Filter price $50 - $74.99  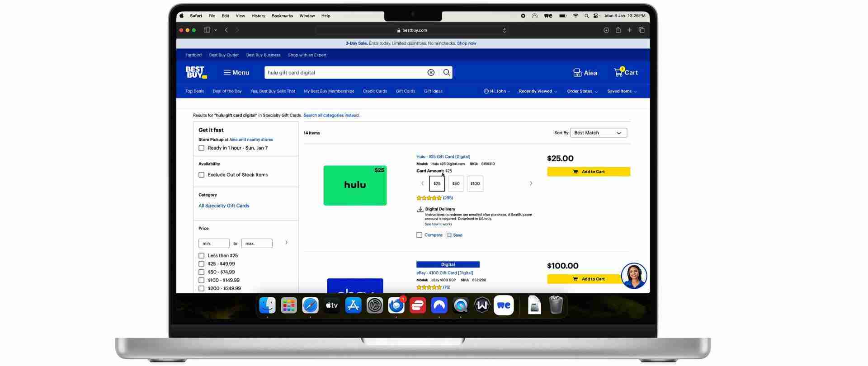pyautogui.click(x=202, y=272)
